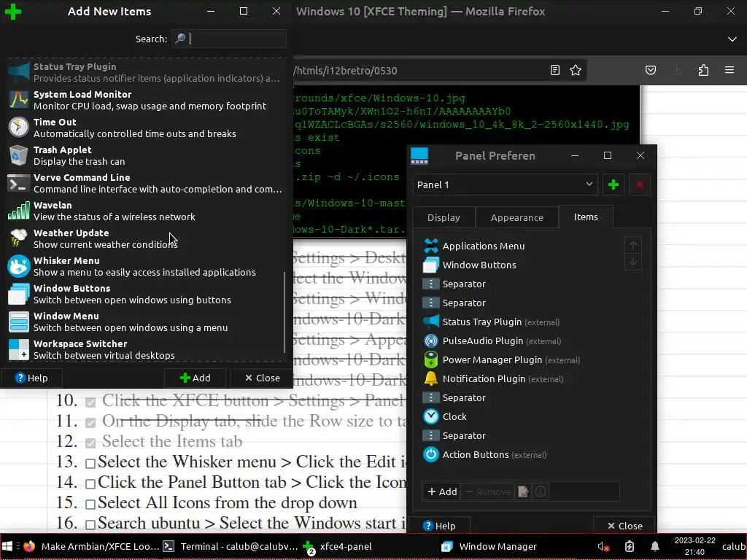Move selected item down arrow
The height and width of the screenshot is (560, 747).
(632, 262)
